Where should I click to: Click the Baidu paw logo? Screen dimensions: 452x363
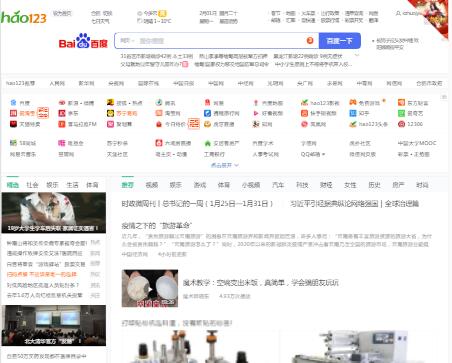[83, 41]
